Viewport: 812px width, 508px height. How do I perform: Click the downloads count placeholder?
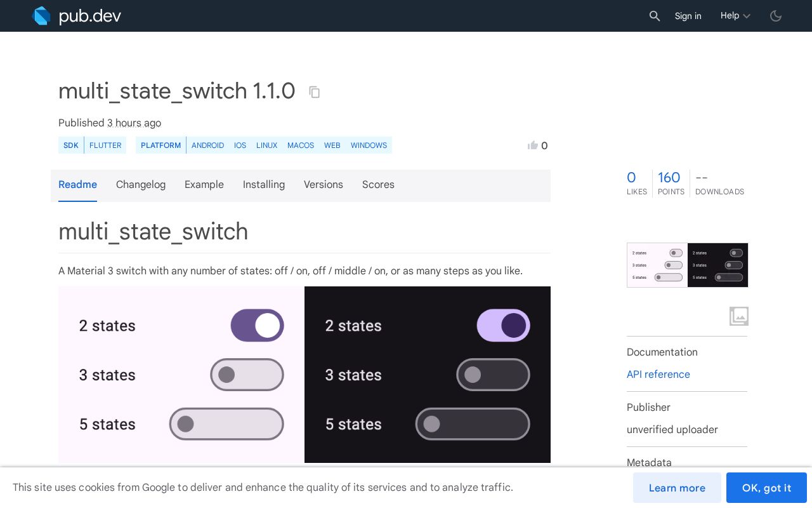[719, 184]
